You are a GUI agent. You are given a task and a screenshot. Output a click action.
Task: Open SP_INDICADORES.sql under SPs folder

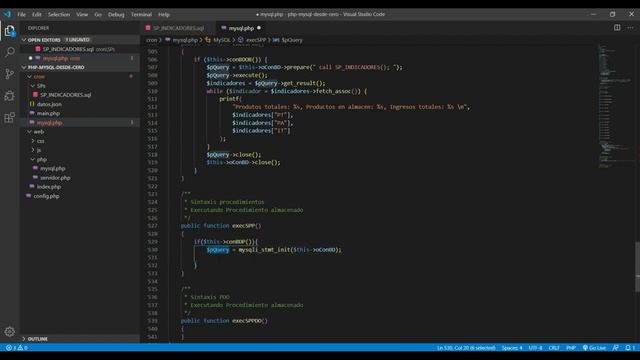coord(65,95)
